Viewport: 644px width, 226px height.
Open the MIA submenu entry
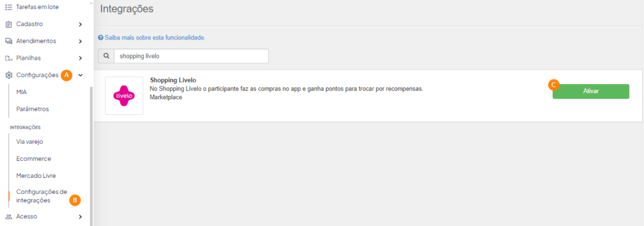(x=21, y=92)
